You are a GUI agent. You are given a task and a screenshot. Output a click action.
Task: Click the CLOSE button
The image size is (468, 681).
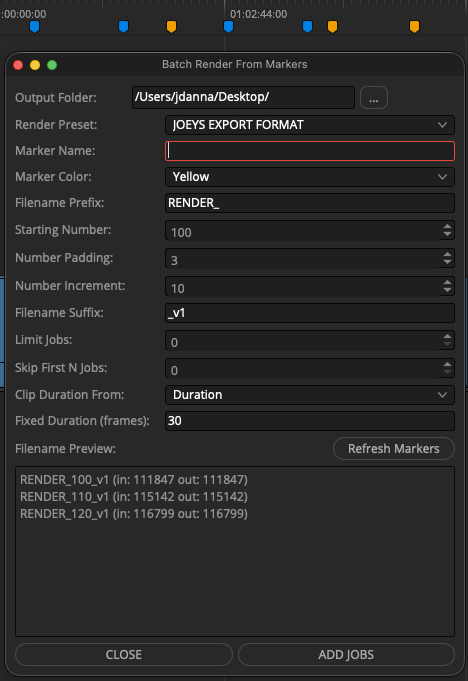[124, 655]
